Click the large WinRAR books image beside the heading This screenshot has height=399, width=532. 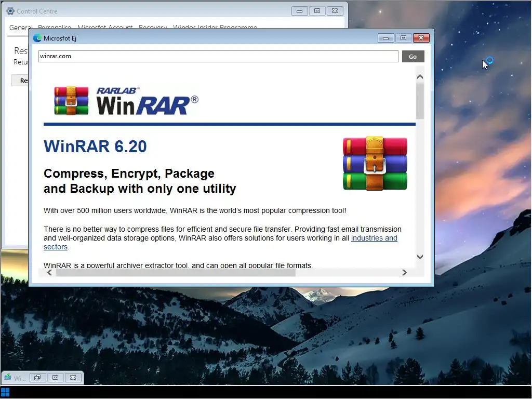pyautogui.click(x=375, y=163)
